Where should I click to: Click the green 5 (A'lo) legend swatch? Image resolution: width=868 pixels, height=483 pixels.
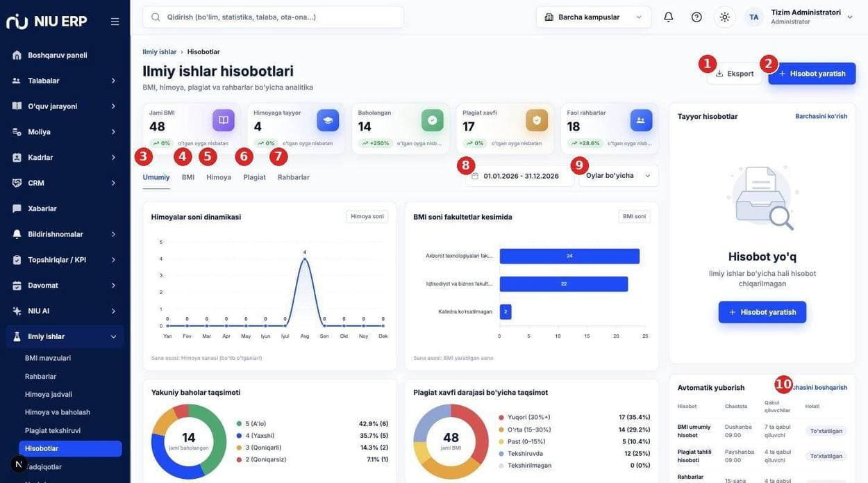pos(240,424)
